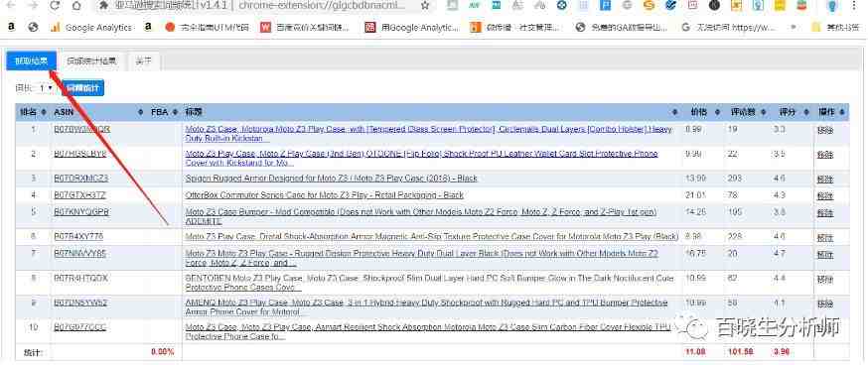Viewport: 868px width, 365px height.
Task: Open the leftmost Amazon 'a' bookmark icon
Action: (11, 27)
